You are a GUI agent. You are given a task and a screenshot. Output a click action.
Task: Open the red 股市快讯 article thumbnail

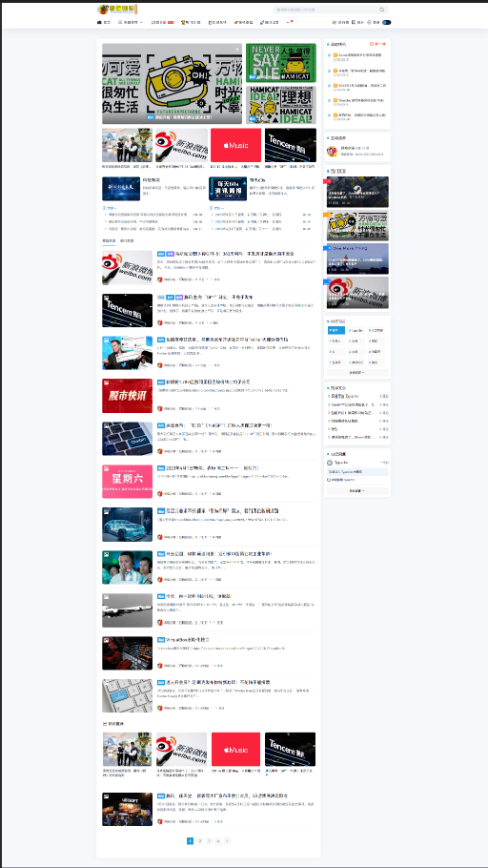128,396
